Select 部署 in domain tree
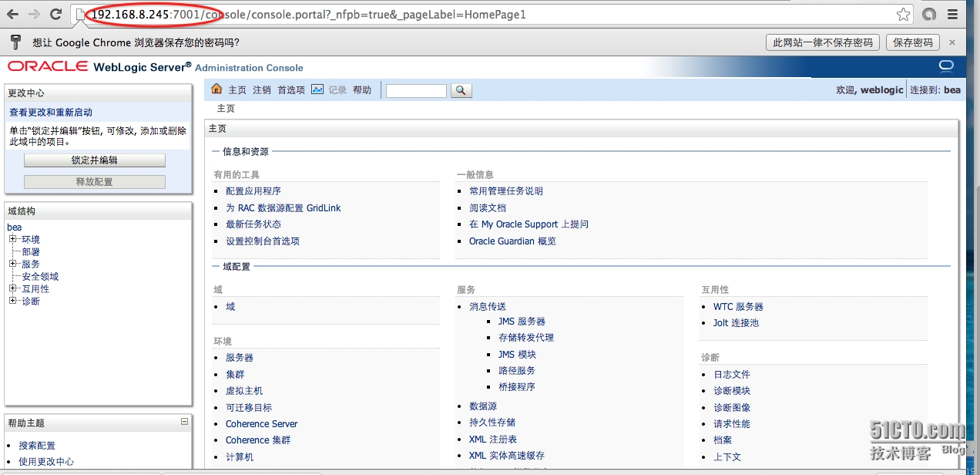This screenshot has height=475, width=980. [31, 252]
